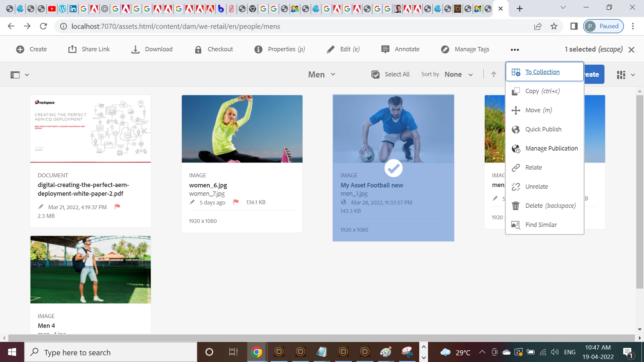Screen dimensions: 644x362
Task: Expand the Sort by None dropdown
Action: tap(459, 74)
